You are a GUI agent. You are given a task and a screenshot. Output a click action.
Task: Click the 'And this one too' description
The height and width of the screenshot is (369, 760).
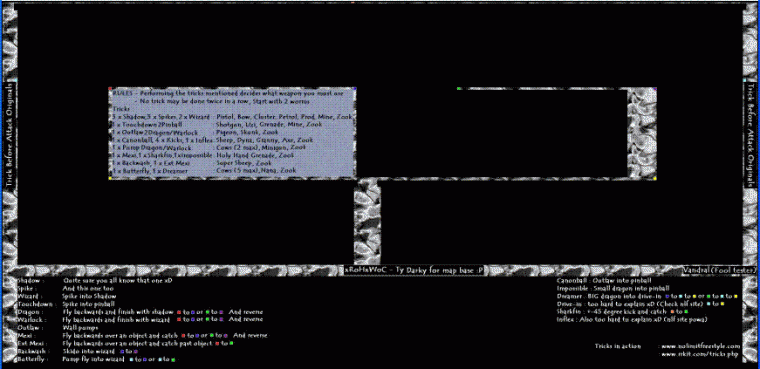coord(87,289)
